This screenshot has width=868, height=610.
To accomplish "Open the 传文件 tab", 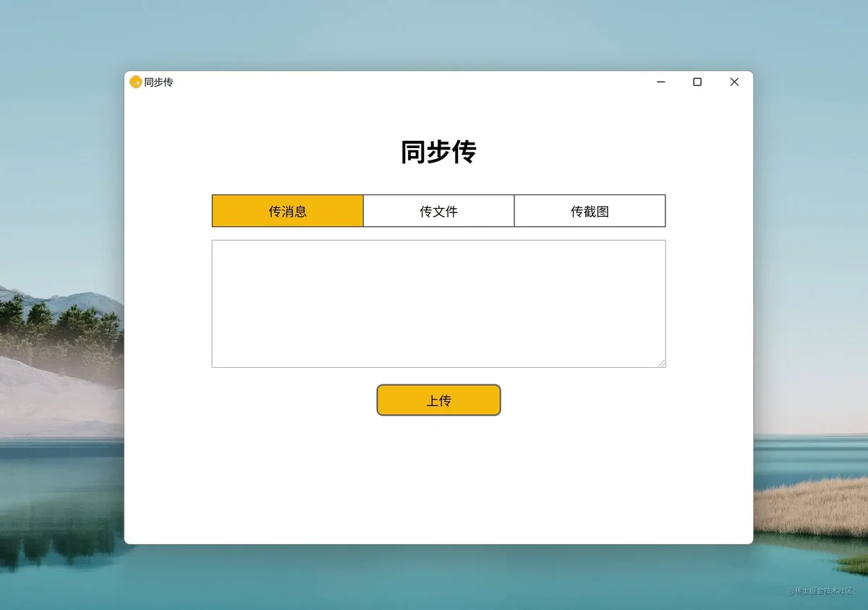I will 439,211.
